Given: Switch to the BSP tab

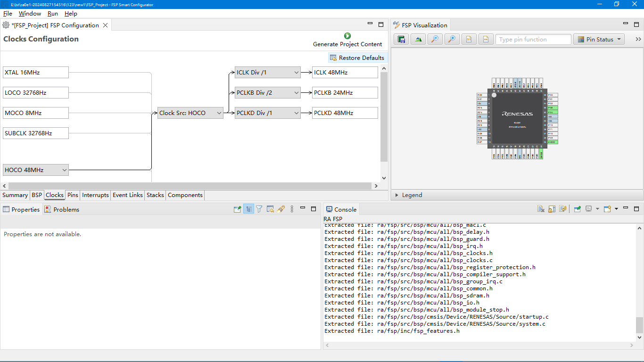Looking at the screenshot, I should pyautogui.click(x=37, y=195).
